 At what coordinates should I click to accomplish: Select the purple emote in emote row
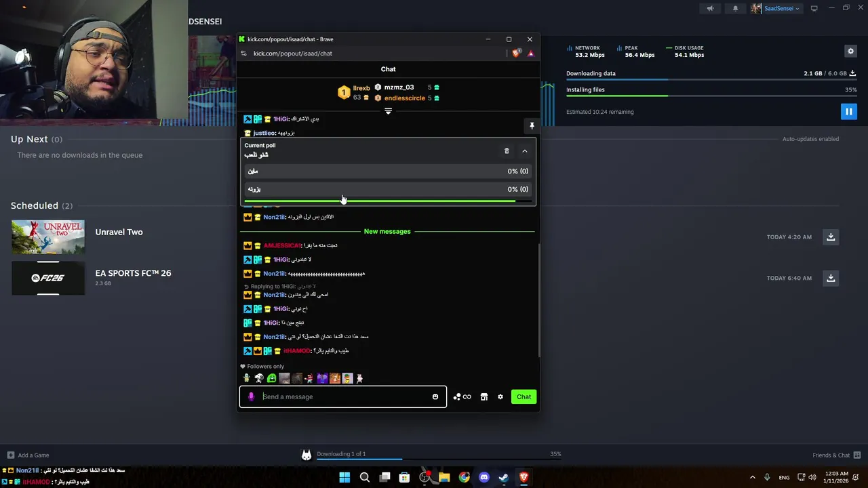point(322,378)
